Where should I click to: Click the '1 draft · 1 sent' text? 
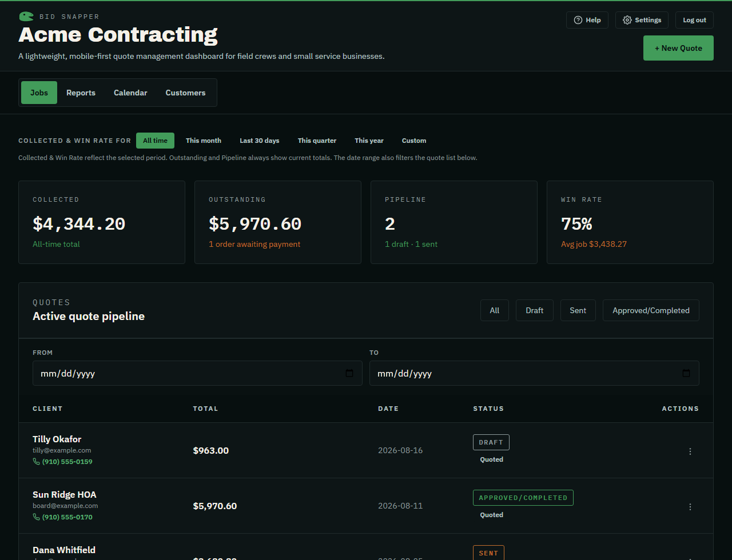pyautogui.click(x=411, y=244)
